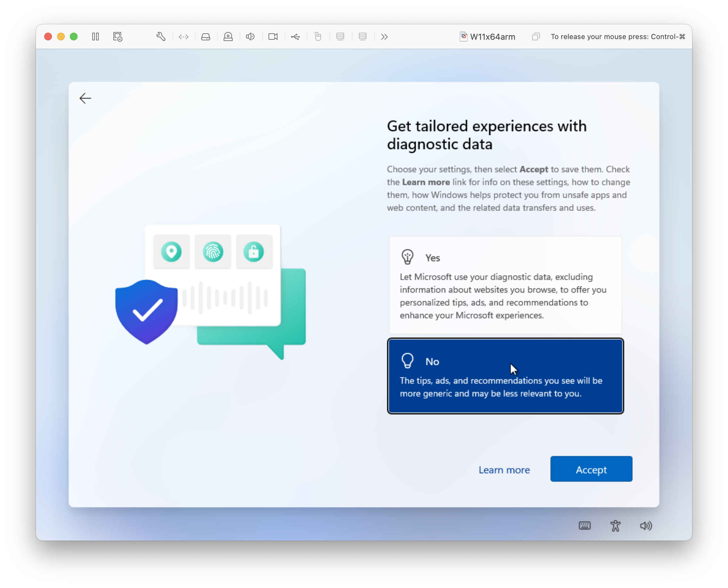Open the Learn more link
The height and width of the screenshot is (588, 728).
pyautogui.click(x=504, y=470)
